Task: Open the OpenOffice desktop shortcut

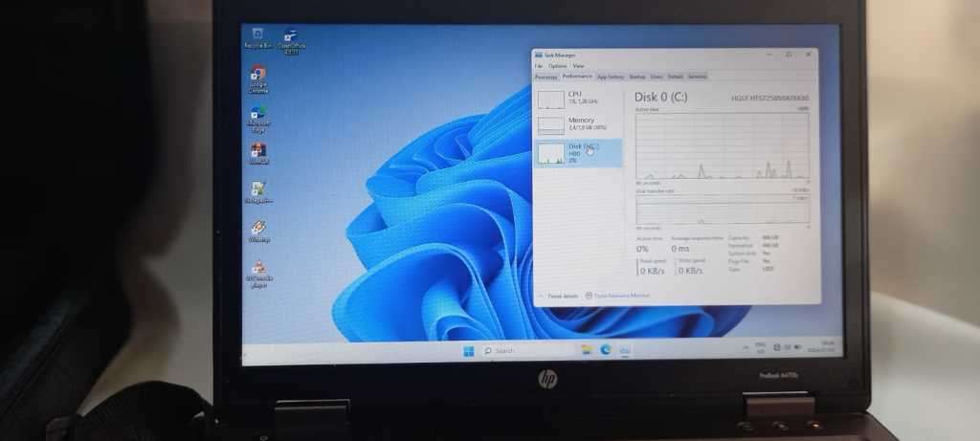Action: pos(291,41)
